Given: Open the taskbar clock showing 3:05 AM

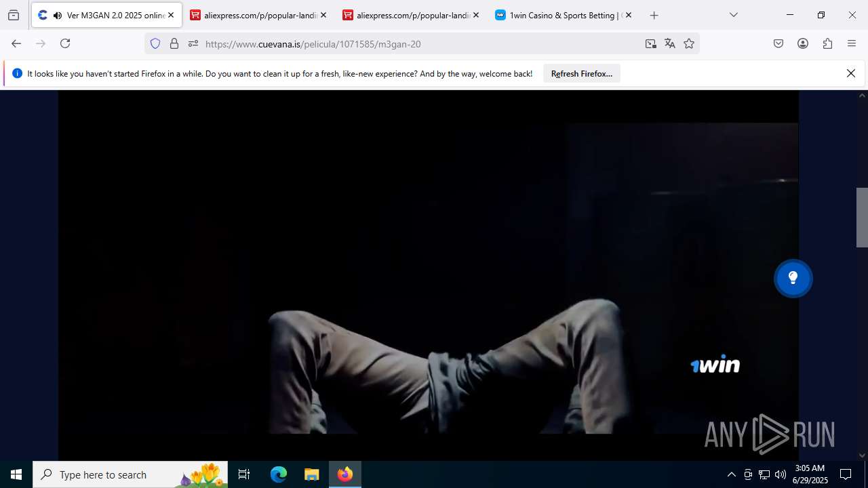Looking at the screenshot, I should click(811, 474).
